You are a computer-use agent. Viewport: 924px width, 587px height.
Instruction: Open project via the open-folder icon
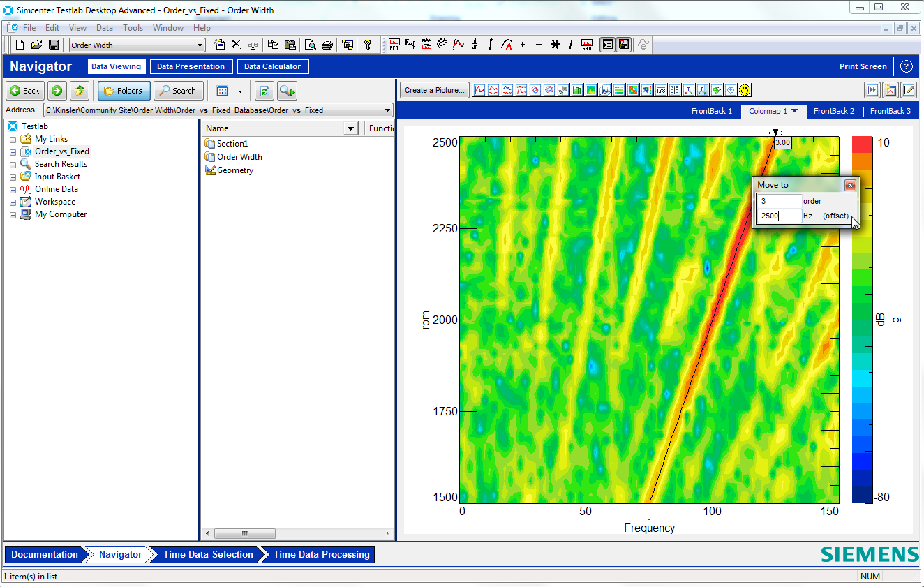click(x=36, y=45)
